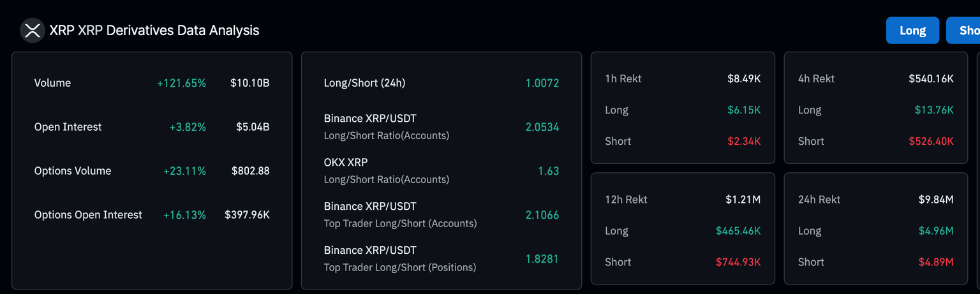
Task: Click the Options Volume row label
Action: coord(73,171)
